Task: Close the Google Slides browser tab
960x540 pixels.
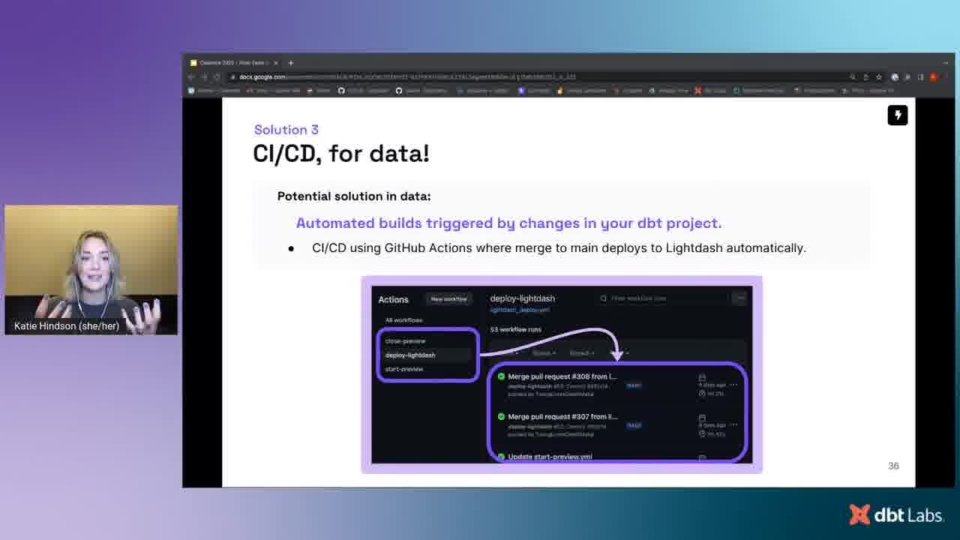Action: click(x=276, y=62)
